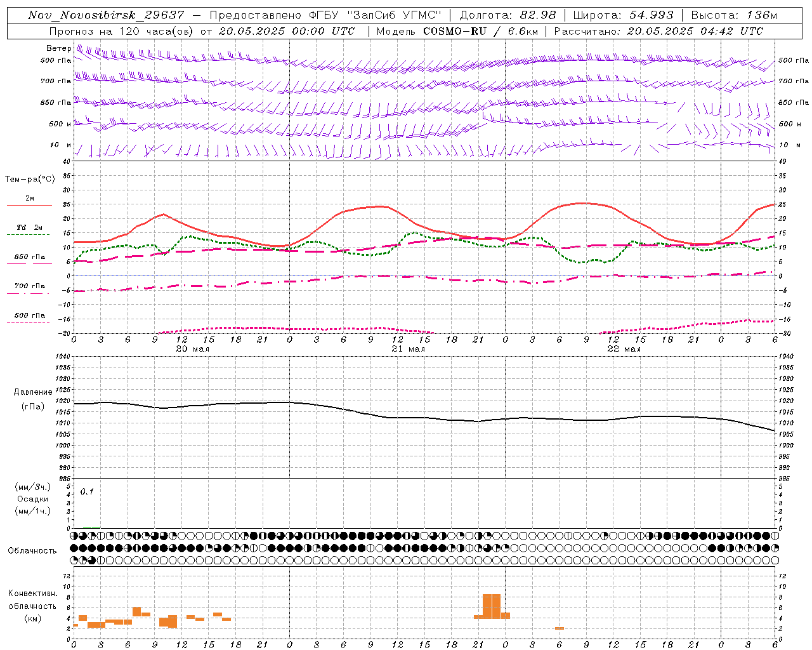Click the station title Nov_Novosibirsk_29637
This screenshot has width=812, height=650.
point(106,15)
